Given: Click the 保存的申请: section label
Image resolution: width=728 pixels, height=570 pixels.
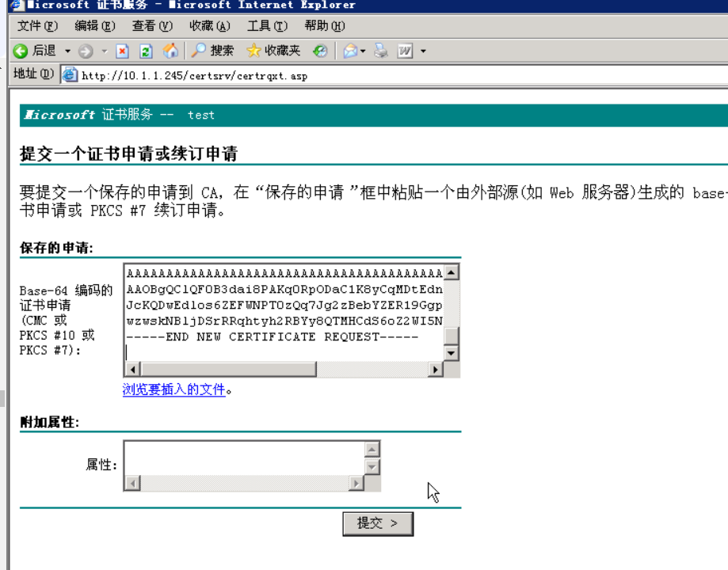Looking at the screenshot, I should tap(56, 248).
